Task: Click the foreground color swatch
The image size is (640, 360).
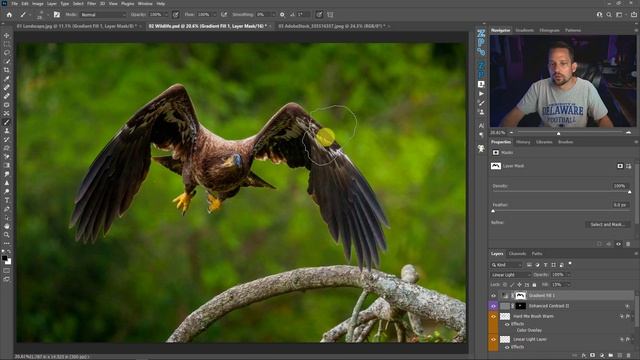Action: (4, 258)
